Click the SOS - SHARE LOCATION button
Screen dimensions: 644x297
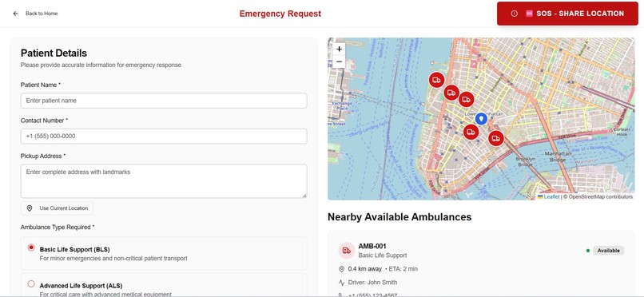(567, 14)
